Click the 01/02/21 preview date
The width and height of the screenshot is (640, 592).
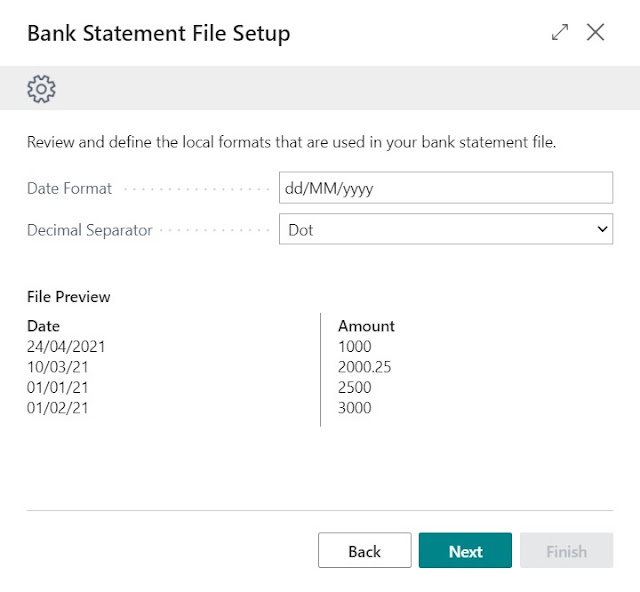click(57, 407)
